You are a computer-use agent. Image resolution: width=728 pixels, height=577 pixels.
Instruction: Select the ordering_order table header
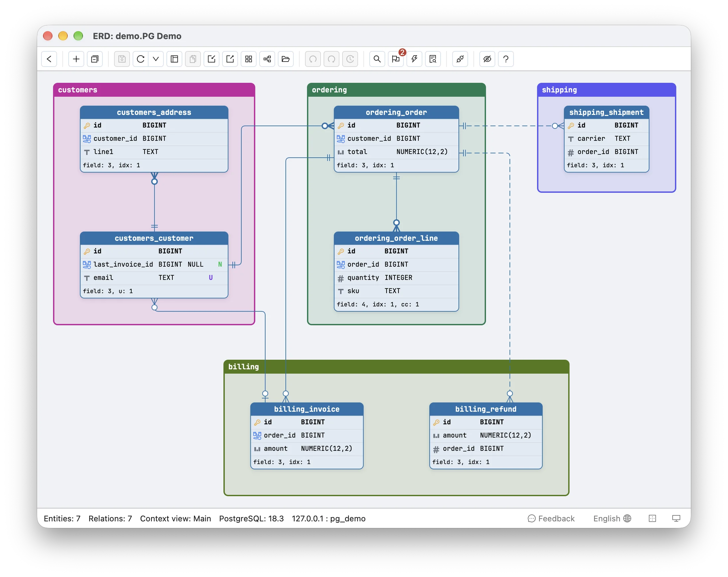pos(396,112)
